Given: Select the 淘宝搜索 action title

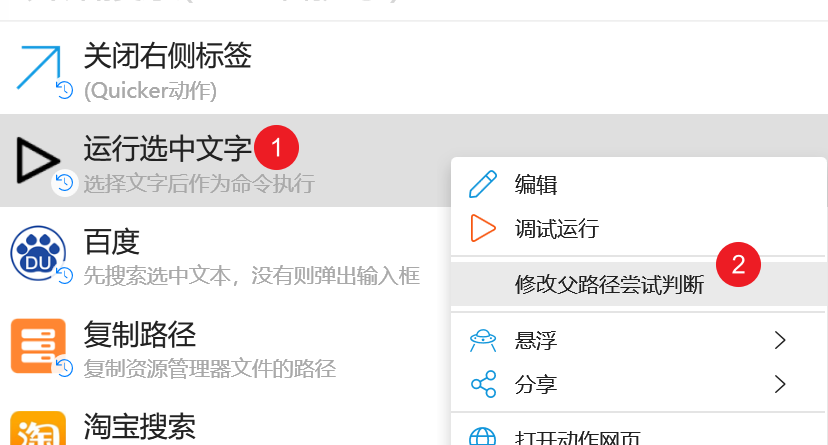Looking at the screenshot, I should pyautogui.click(x=139, y=427).
